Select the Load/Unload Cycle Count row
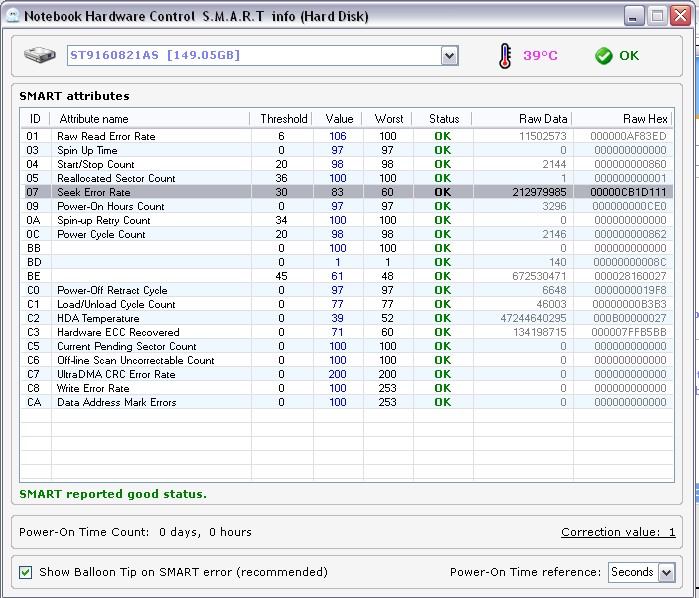The height and width of the screenshot is (598, 699). [347, 304]
